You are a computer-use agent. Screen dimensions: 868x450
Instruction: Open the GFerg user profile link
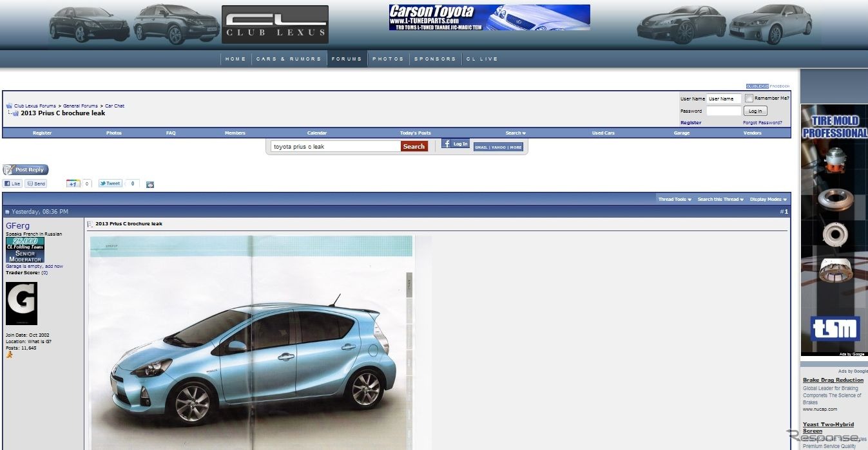click(17, 226)
